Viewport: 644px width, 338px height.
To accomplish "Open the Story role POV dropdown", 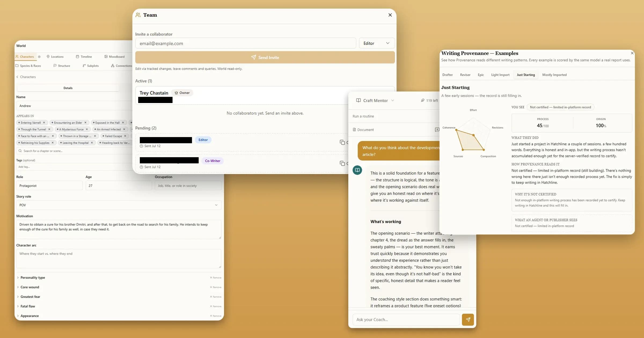I will [119, 205].
